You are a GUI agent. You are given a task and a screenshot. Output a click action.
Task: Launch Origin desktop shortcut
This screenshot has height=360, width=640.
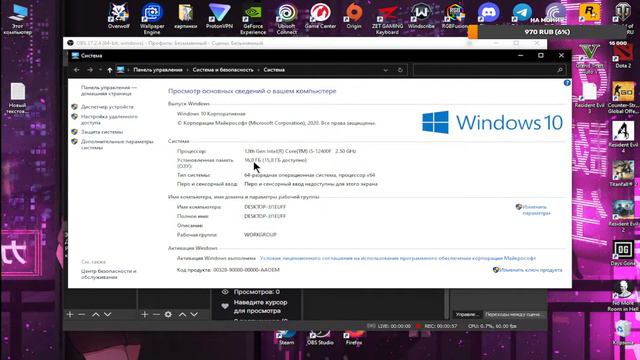pos(354,16)
